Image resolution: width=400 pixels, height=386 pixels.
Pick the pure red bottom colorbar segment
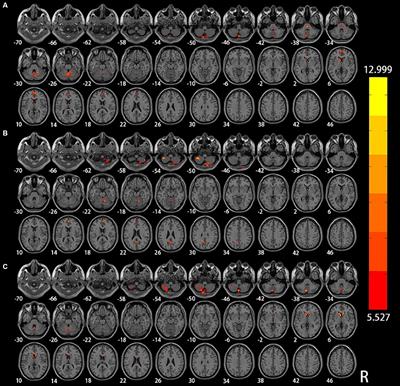click(x=378, y=290)
